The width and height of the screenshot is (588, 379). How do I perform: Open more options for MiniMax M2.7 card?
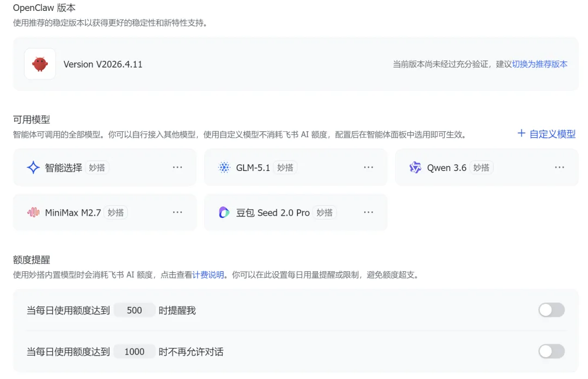(x=177, y=212)
